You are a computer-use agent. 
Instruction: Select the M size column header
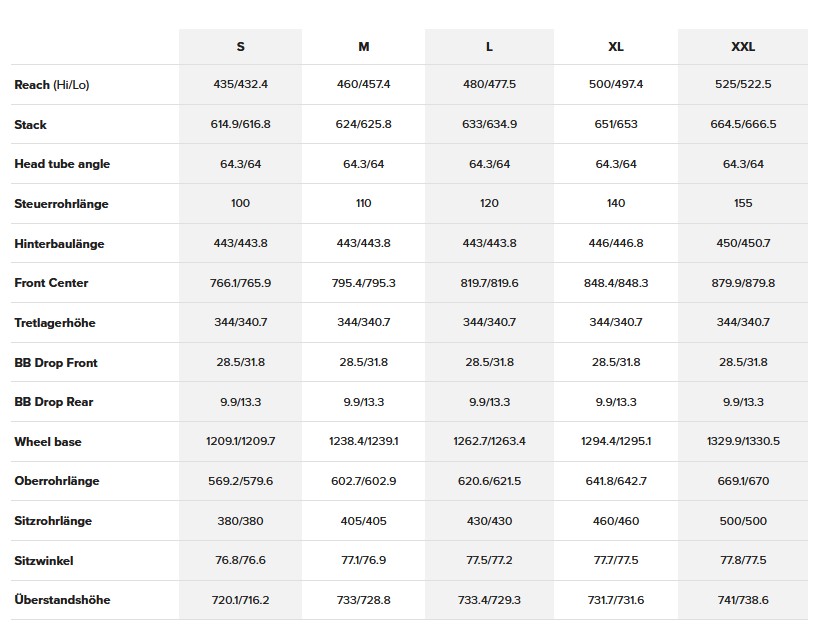(x=363, y=47)
